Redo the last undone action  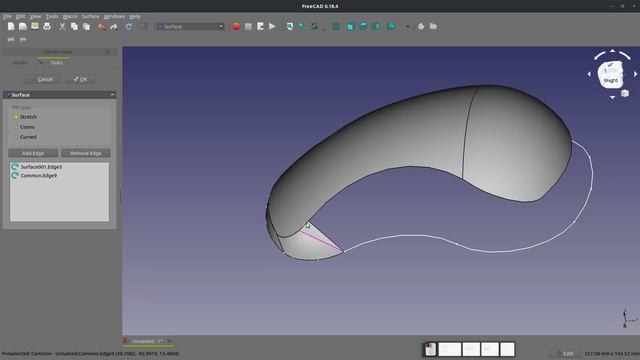point(114,27)
